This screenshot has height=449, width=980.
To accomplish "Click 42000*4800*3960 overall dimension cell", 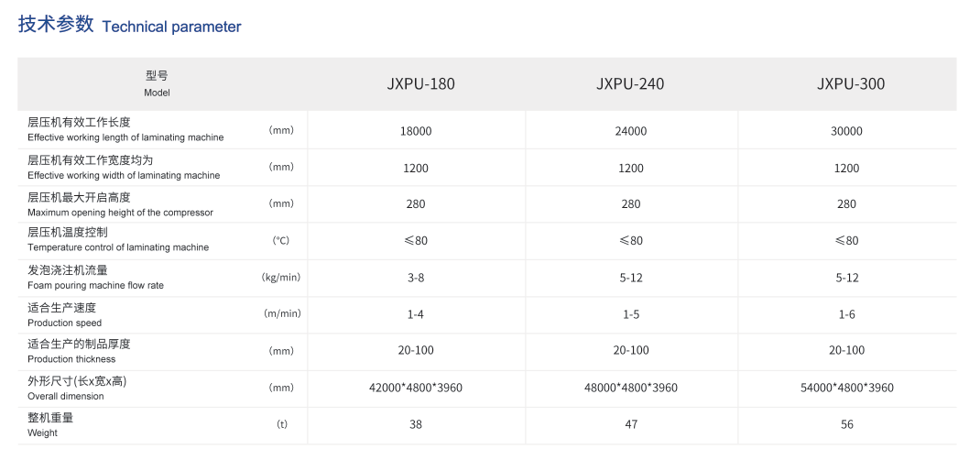I will click(x=416, y=388).
